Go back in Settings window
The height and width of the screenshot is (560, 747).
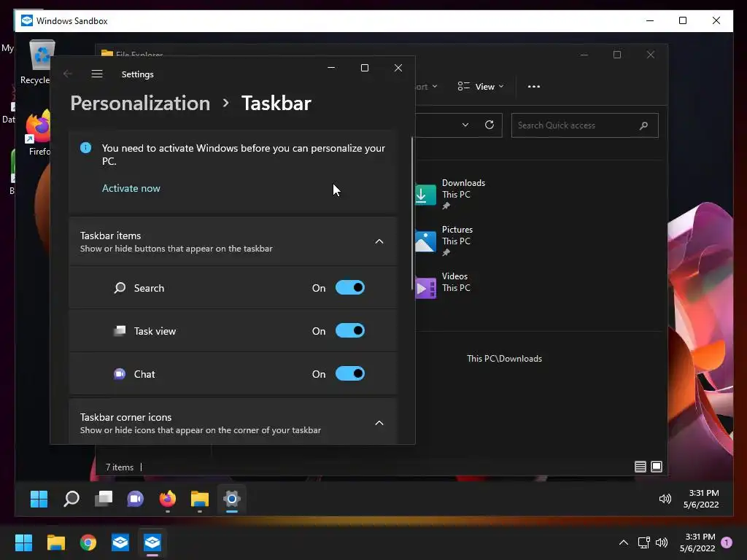(68, 74)
